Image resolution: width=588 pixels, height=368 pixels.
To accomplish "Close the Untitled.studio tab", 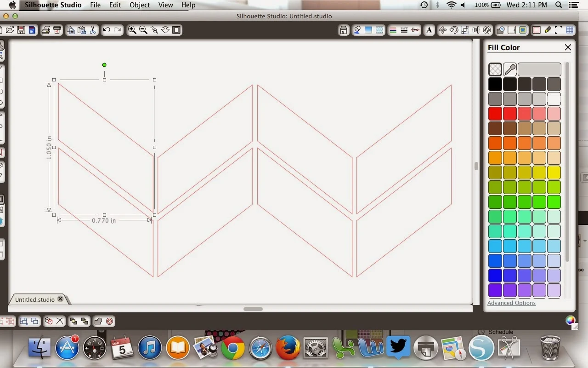I will [60, 299].
